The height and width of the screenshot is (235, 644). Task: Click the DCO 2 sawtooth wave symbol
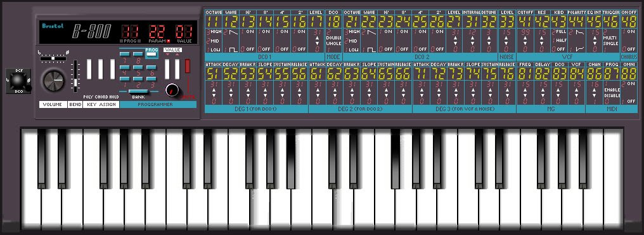tap(371, 32)
